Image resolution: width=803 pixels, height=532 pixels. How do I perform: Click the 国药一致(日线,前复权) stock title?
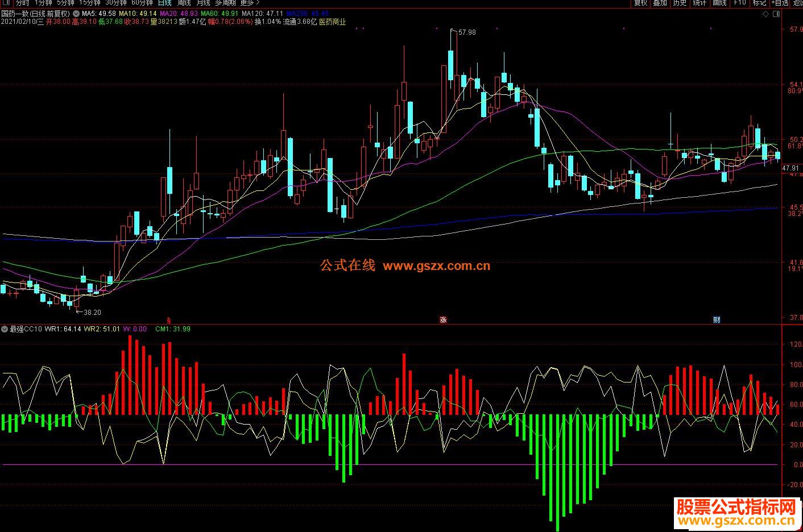pos(36,14)
